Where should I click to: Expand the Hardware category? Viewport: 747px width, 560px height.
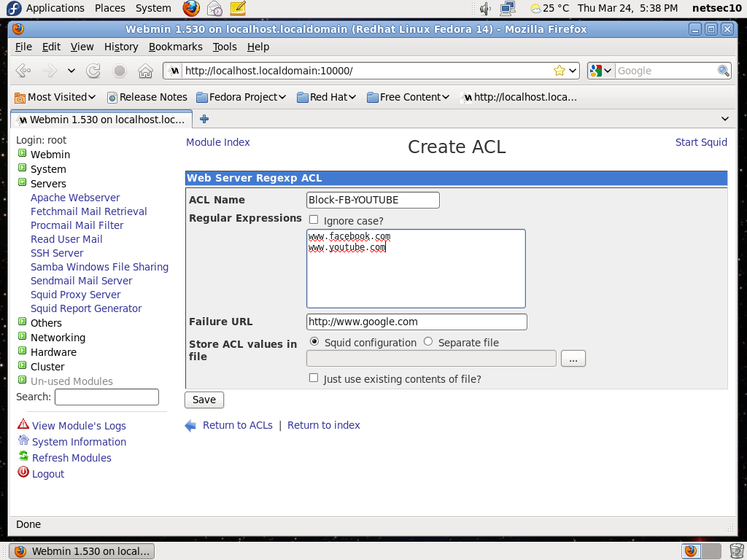pos(23,351)
